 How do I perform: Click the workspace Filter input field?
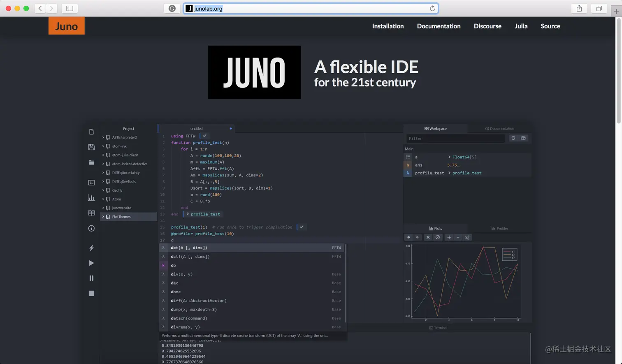(x=455, y=138)
